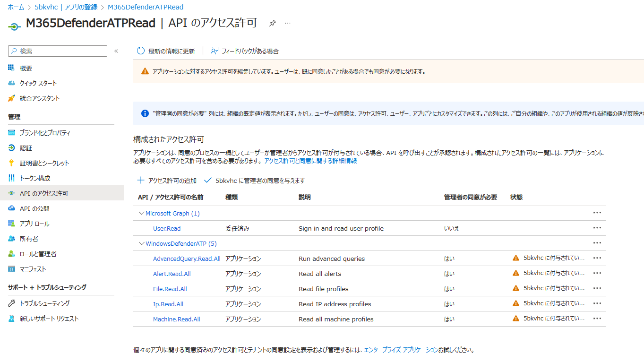
Task: Open 認証 in the management menu
Action: [x=25, y=147]
